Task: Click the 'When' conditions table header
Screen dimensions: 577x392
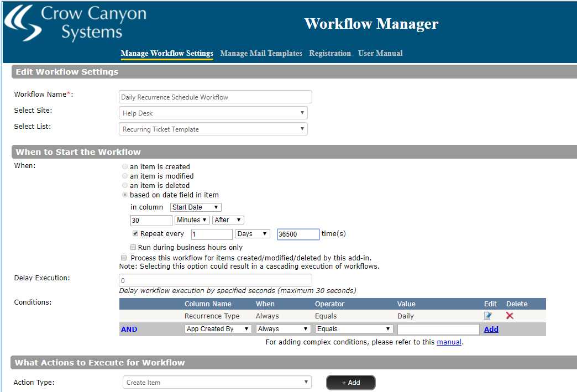Action: pos(265,304)
